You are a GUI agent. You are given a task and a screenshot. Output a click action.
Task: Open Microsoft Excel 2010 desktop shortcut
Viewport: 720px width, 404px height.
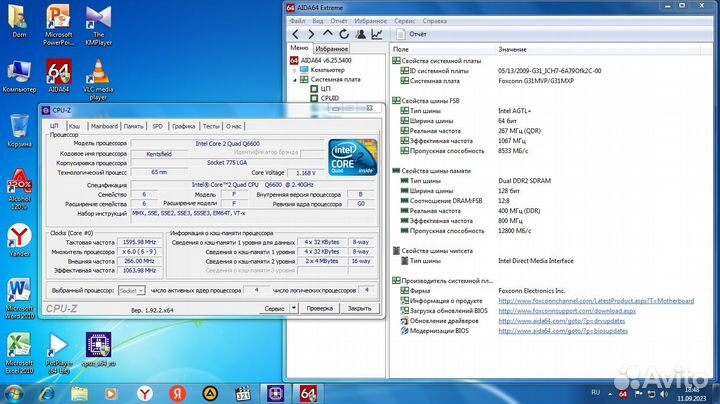(19, 353)
